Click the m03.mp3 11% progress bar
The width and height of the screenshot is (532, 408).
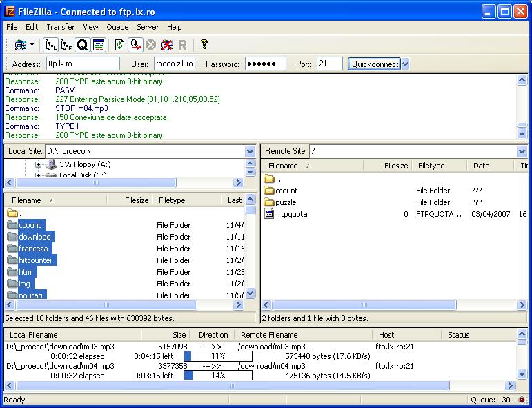click(218, 356)
